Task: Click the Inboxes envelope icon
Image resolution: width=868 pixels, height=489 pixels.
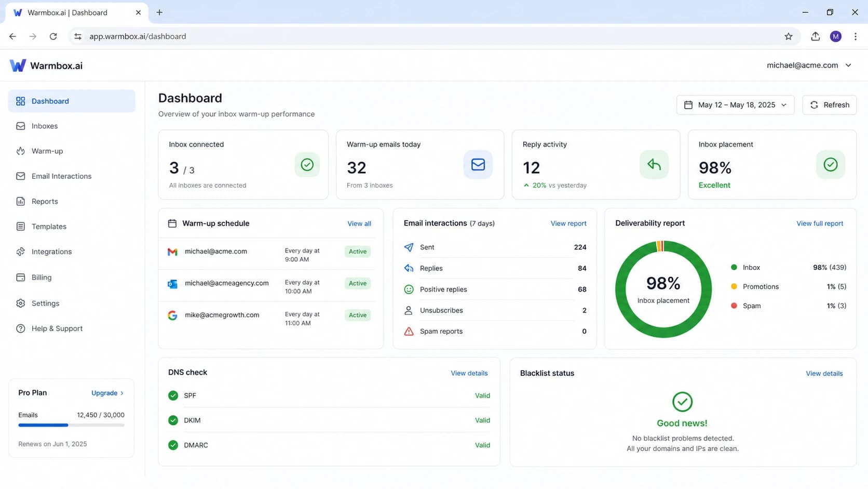Action: (21, 126)
